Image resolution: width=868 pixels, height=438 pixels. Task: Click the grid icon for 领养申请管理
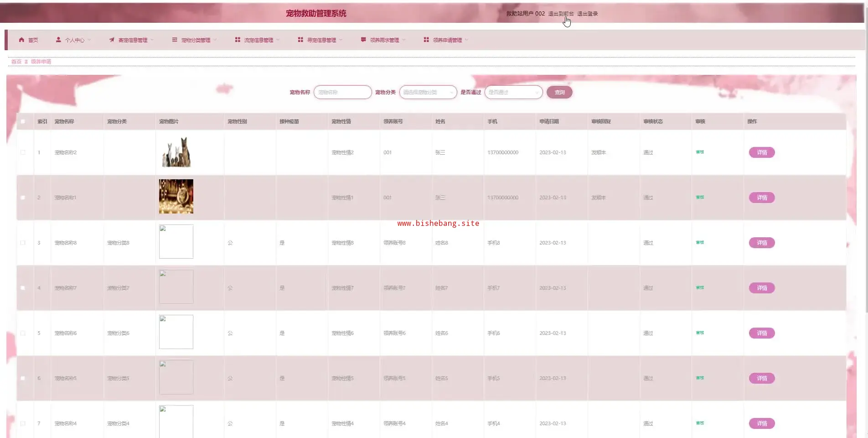pyautogui.click(x=426, y=40)
